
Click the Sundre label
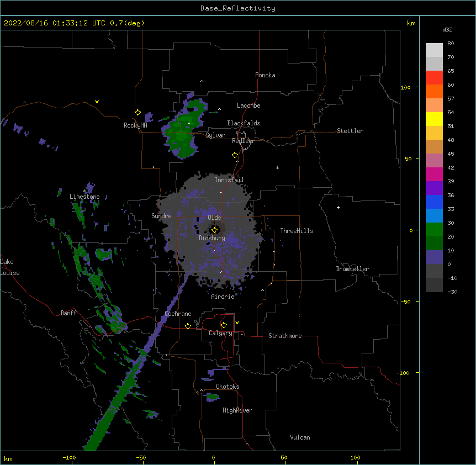[x=161, y=216]
